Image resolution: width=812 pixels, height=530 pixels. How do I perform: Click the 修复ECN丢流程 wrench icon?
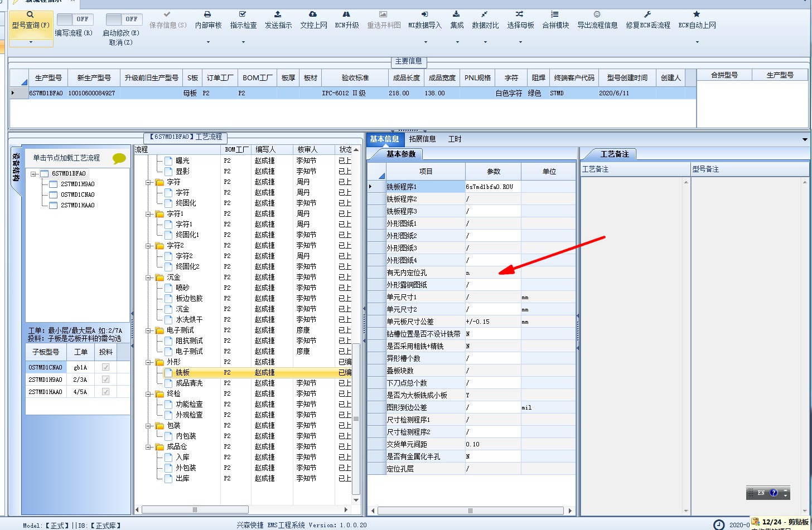pos(647,14)
